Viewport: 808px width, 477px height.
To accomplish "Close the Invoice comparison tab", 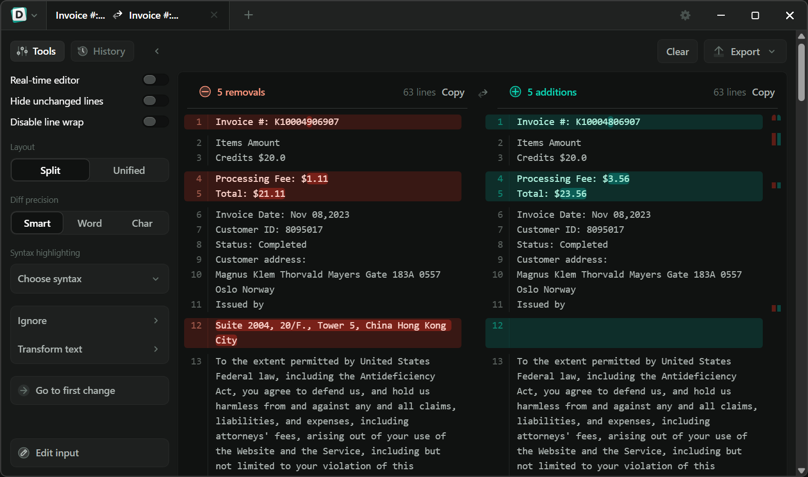I will click(x=214, y=15).
